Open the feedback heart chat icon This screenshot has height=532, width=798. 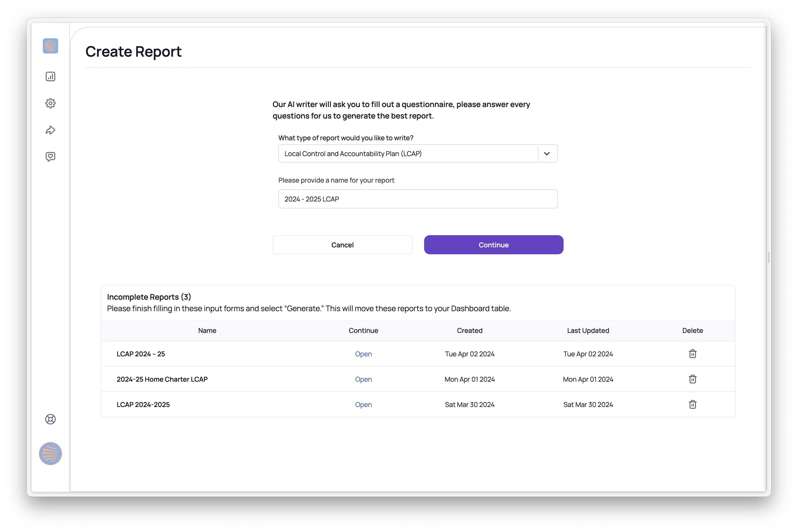50,156
